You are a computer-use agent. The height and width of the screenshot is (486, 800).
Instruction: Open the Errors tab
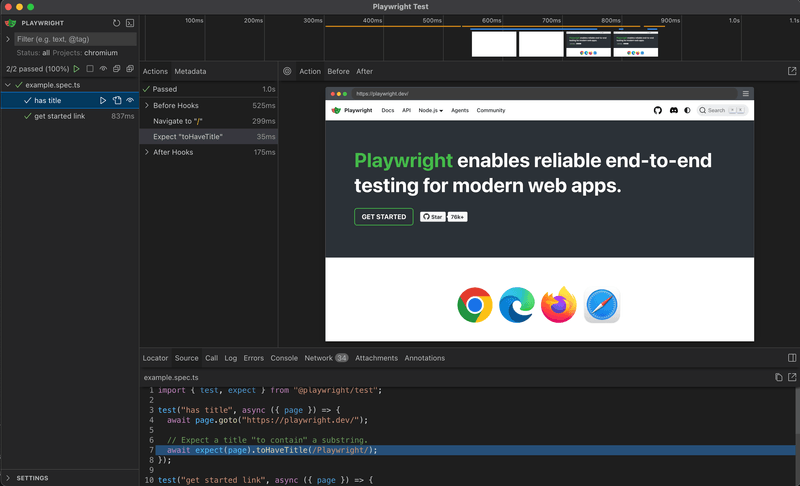pyautogui.click(x=254, y=358)
